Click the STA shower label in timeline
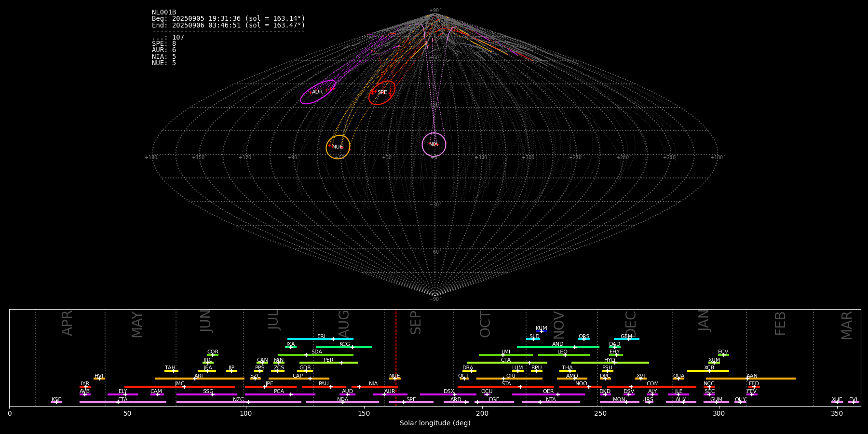The image size is (868, 434). pyautogui.click(x=506, y=384)
